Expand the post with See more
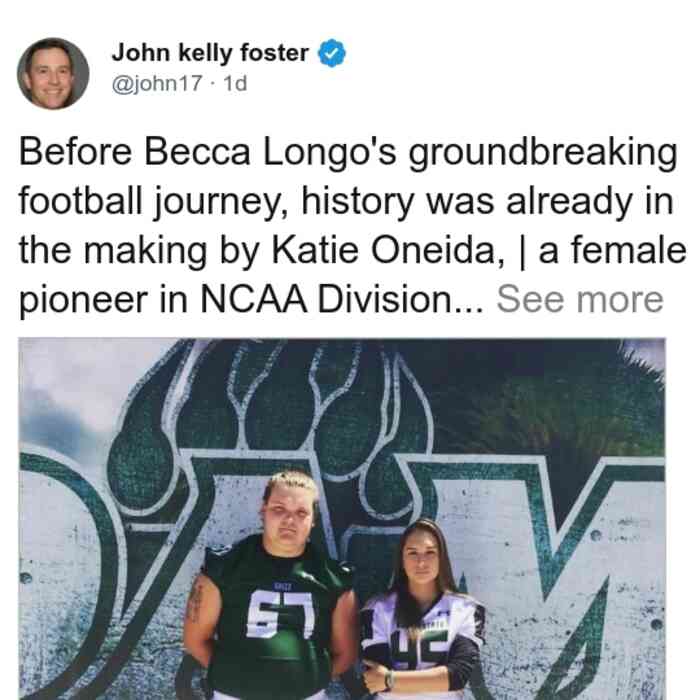Viewport: 700px width, 700px height. 580,299
